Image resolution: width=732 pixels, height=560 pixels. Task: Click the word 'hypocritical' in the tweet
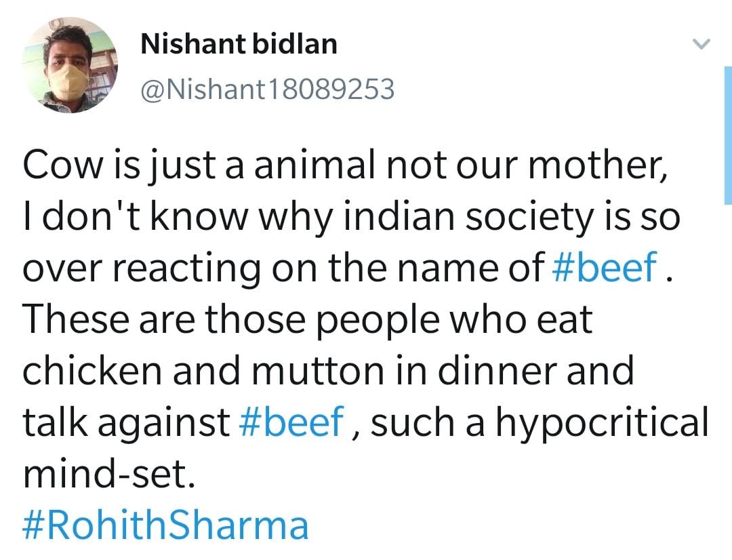coord(603,422)
